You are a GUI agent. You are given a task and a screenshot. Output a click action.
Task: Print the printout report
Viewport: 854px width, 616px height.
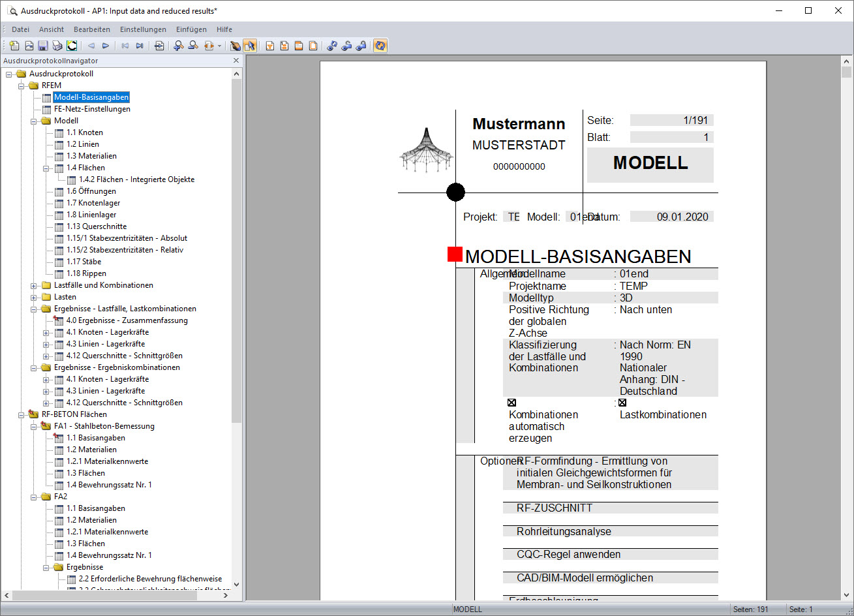pos(57,45)
